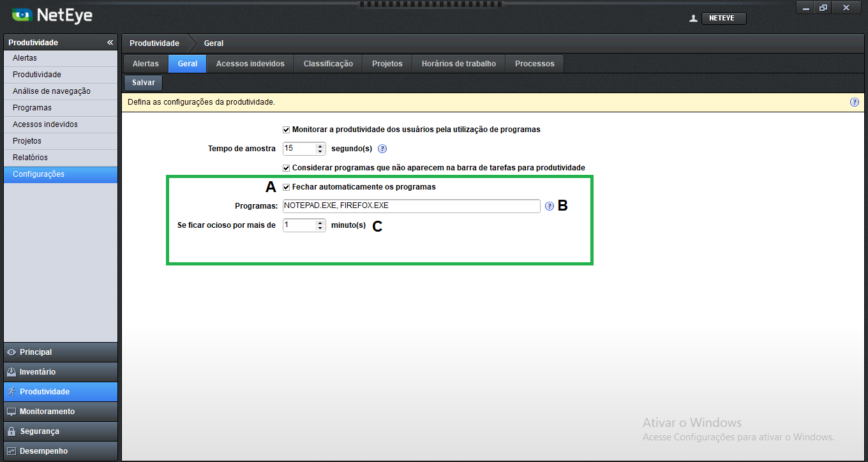This screenshot has height=462, width=868.
Task: Open help icon in the yellow info bar
Action: (854, 102)
